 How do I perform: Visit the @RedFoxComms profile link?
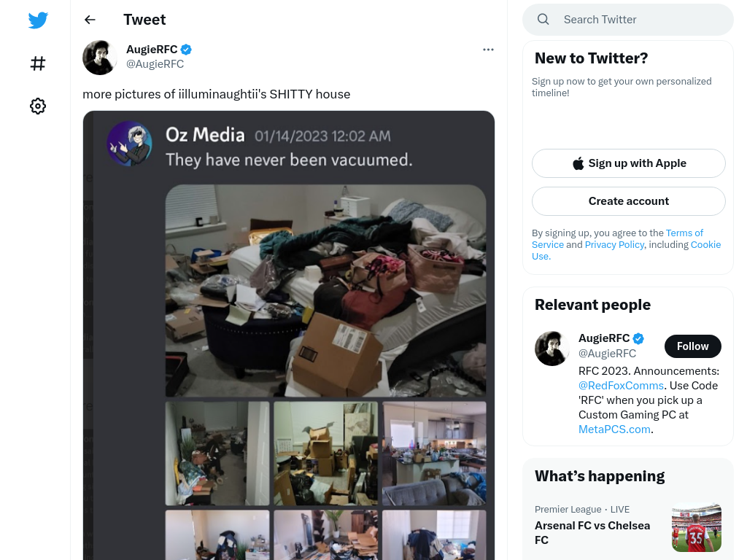pyautogui.click(x=621, y=386)
